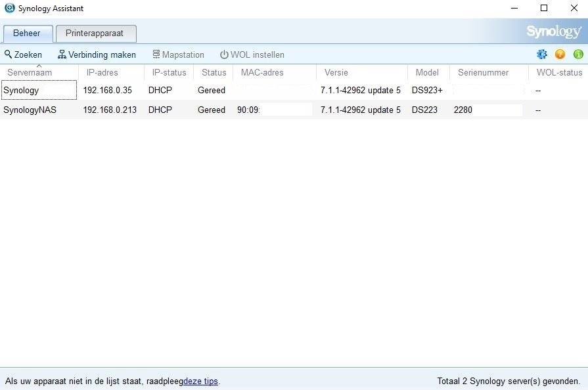
Task: Click the MAC address starting with 90:09
Action: tap(248, 110)
